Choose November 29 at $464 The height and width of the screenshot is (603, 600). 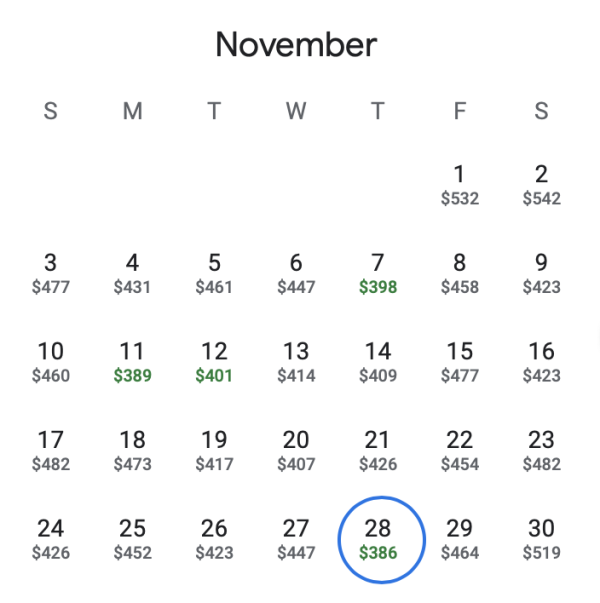click(459, 538)
